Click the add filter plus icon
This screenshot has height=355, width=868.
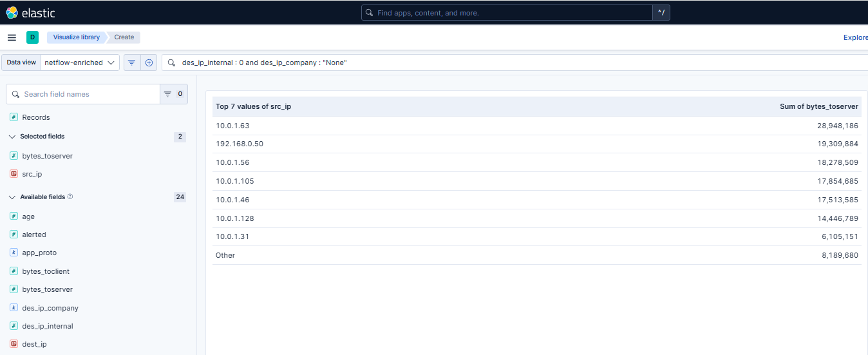pos(149,62)
